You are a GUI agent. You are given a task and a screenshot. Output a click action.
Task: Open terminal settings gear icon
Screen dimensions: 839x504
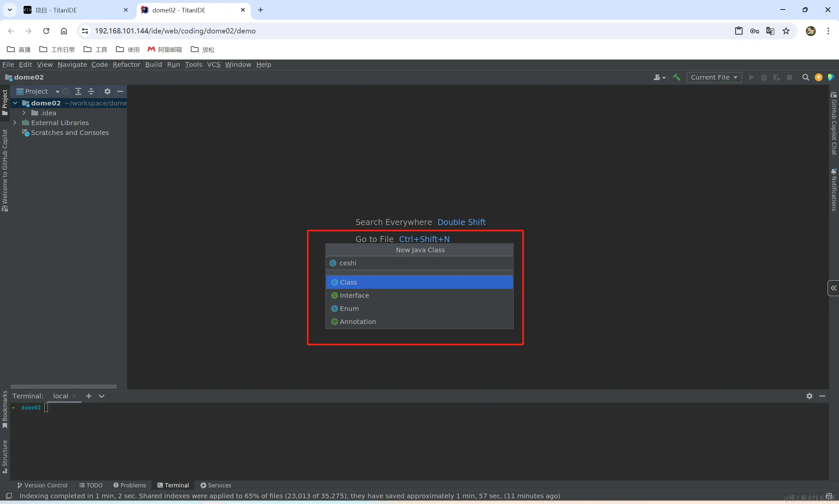click(x=809, y=396)
